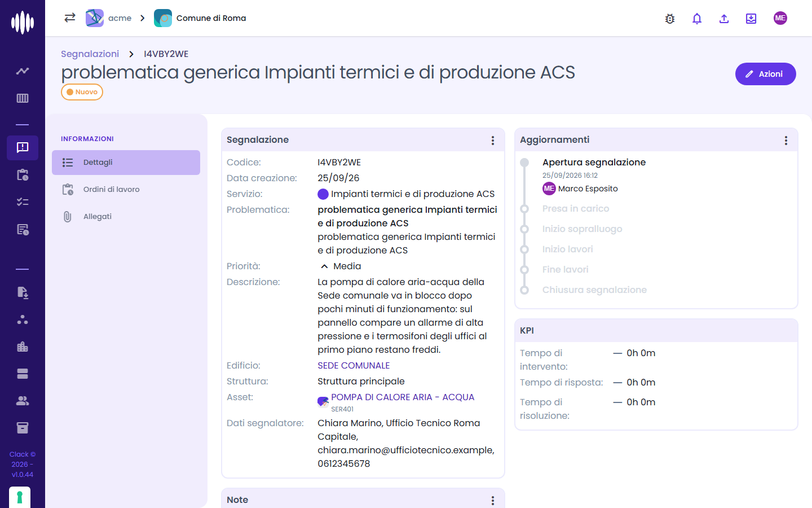Image resolution: width=812 pixels, height=508 pixels.
Task: Click the acme organization breadcrumb
Action: click(x=109, y=18)
